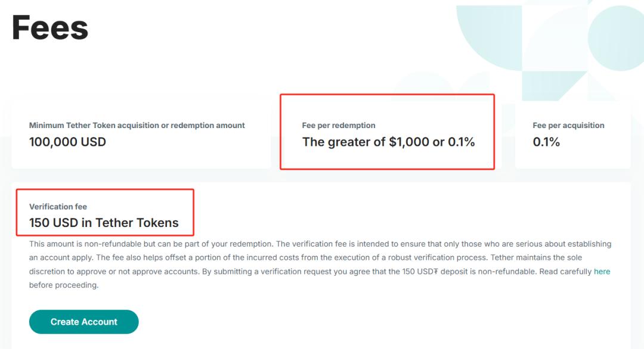
Task: Click the "Fees" page heading
Action: [50, 27]
